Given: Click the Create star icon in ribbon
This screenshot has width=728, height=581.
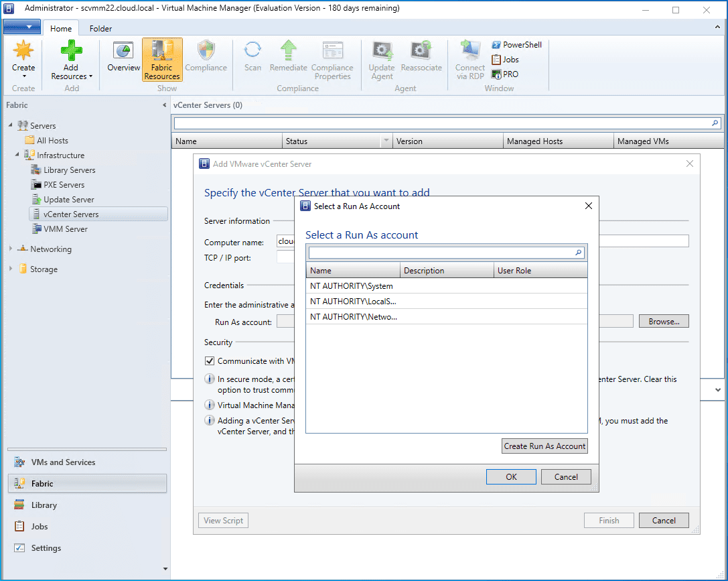Looking at the screenshot, I should coord(23,51).
